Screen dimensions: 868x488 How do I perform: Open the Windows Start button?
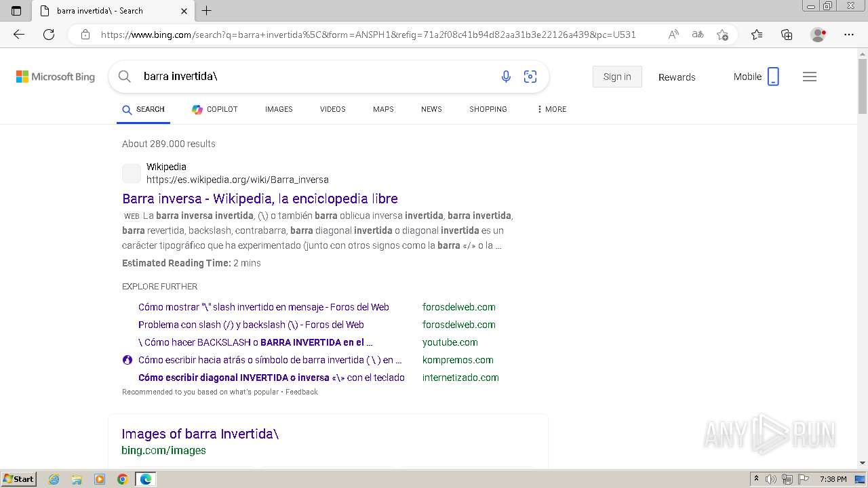click(x=18, y=479)
